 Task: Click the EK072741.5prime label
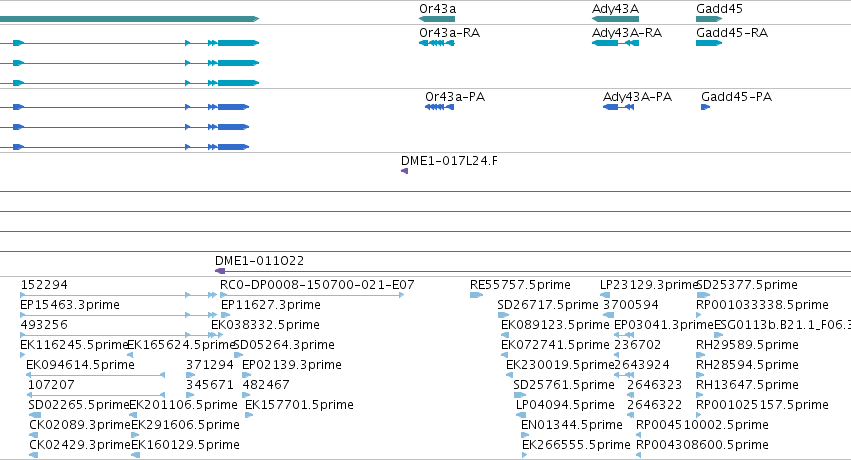click(x=555, y=344)
